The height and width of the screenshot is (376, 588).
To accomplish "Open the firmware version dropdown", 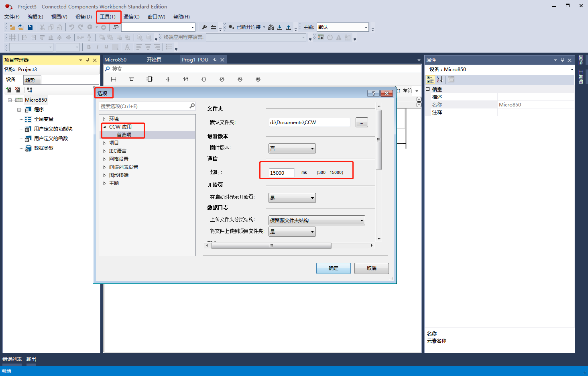I will (292, 148).
